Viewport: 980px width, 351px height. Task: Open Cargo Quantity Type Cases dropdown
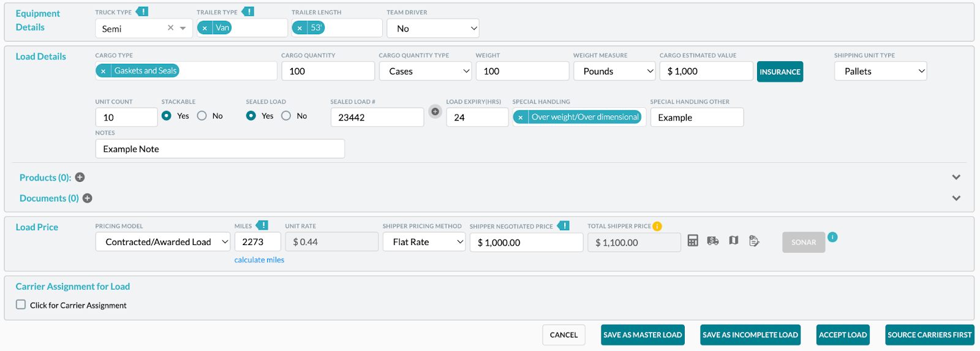pyautogui.click(x=426, y=71)
